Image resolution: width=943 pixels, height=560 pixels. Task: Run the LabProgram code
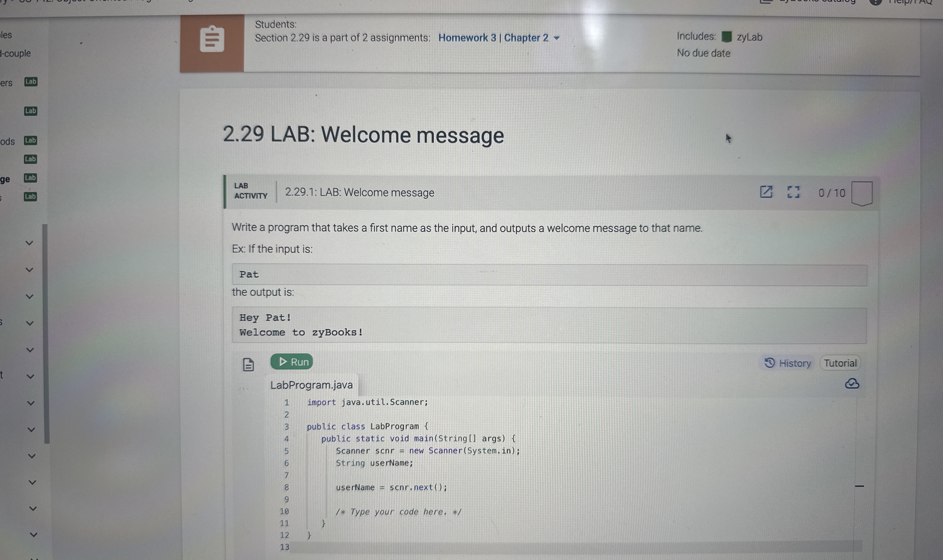[x=291, y=362]
